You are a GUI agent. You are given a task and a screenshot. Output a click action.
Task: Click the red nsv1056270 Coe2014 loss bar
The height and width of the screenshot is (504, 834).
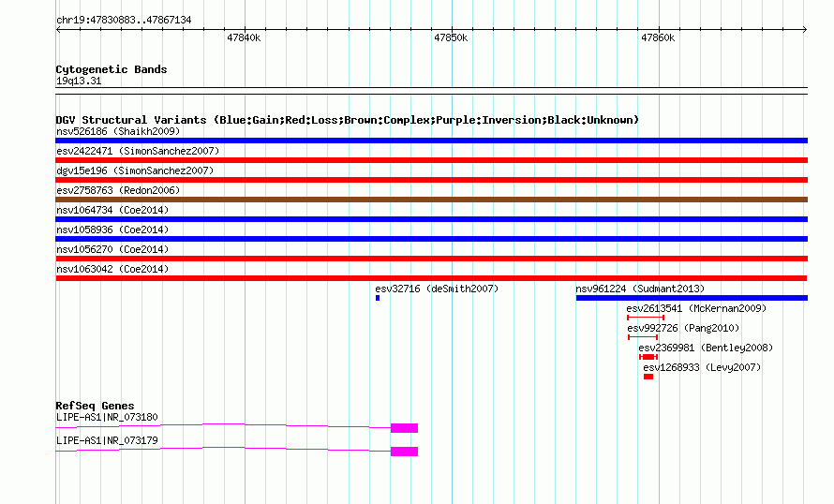click(431, 259)
